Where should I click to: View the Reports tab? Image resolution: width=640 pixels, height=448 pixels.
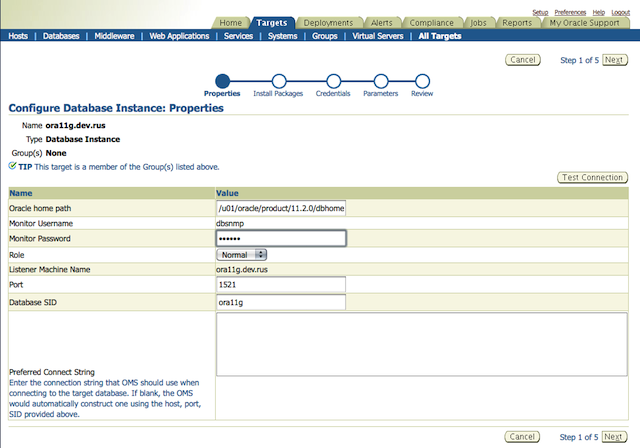517,23
